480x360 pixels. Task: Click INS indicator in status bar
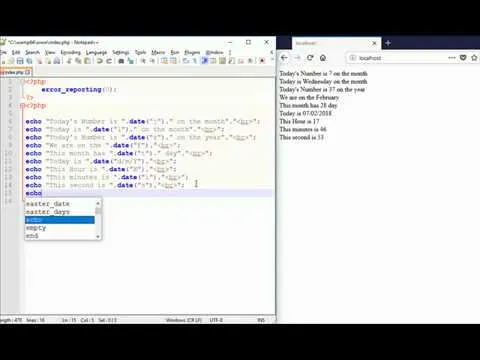(261, 320)
